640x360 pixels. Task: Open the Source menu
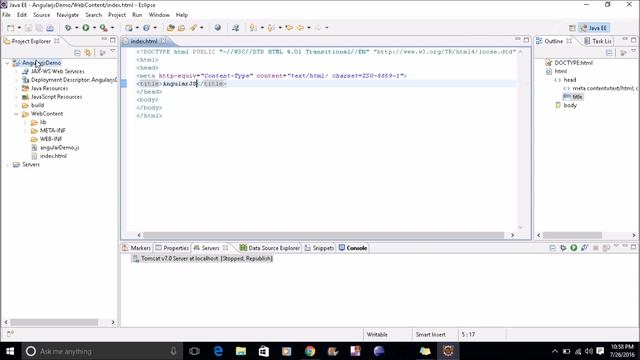point(42,15)
